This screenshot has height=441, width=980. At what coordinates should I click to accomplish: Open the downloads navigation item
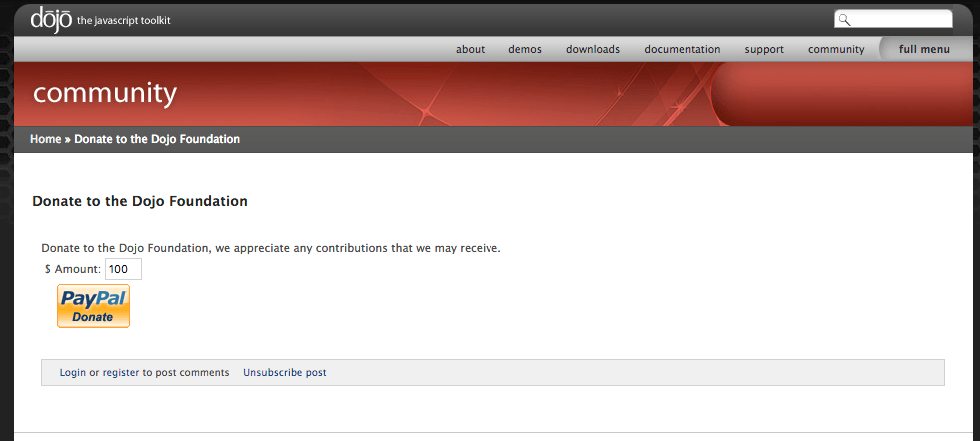(x=593, y=49)
